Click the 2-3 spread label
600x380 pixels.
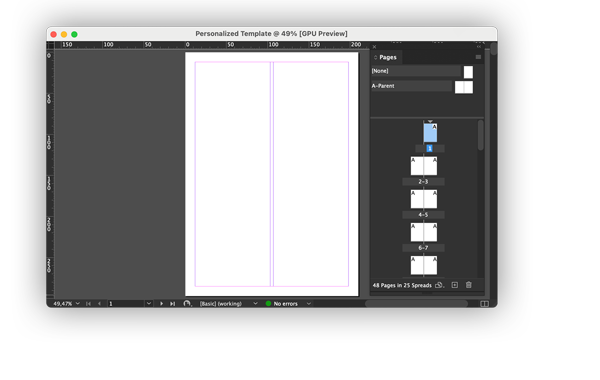pos(423,182)
